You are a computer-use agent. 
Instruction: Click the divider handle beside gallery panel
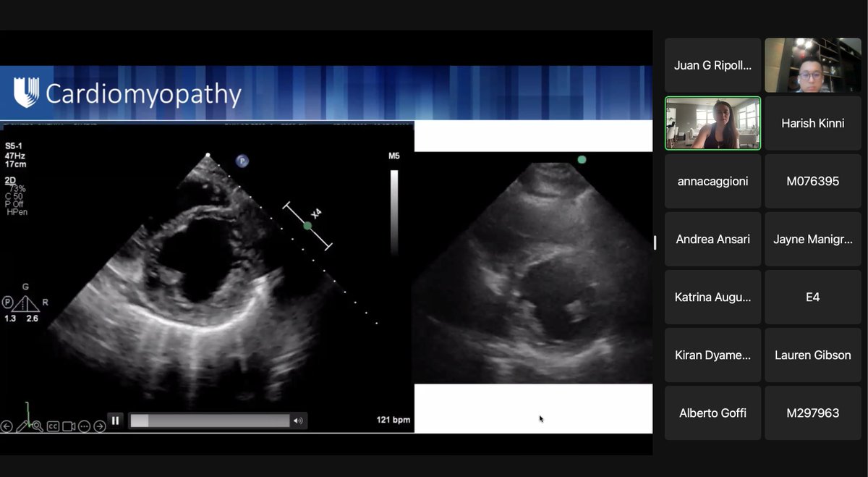655,242
